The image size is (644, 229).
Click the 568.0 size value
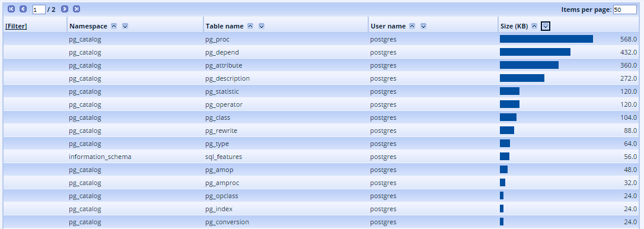pyautogui.click(x=629, y=39)
